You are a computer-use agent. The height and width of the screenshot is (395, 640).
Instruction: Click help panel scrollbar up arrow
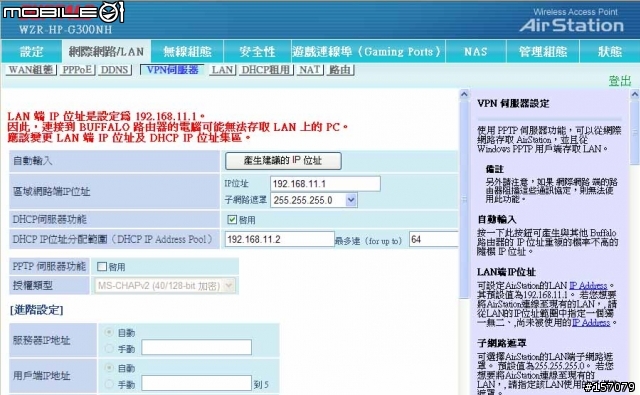tap(635, 94)
